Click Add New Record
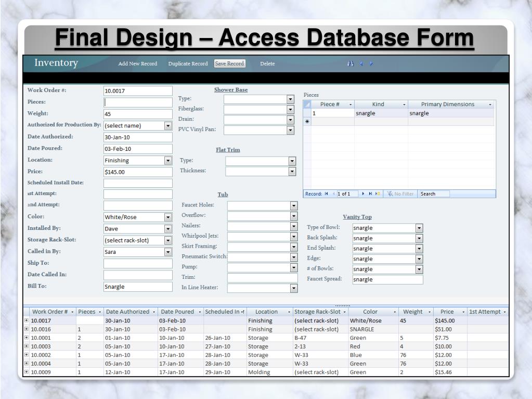 tap(138, 64)
